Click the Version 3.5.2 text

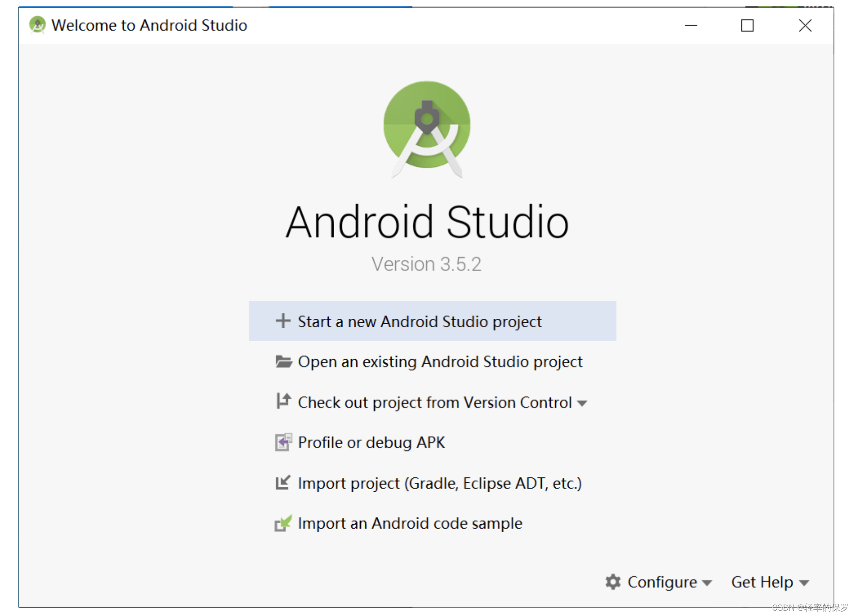coord(426,264)
